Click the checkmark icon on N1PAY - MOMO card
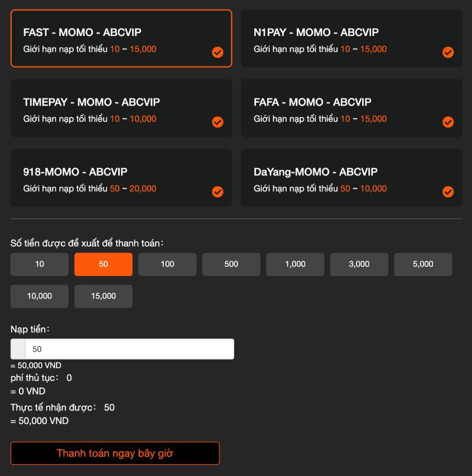 pyautogui.click(x=448, y=52)
